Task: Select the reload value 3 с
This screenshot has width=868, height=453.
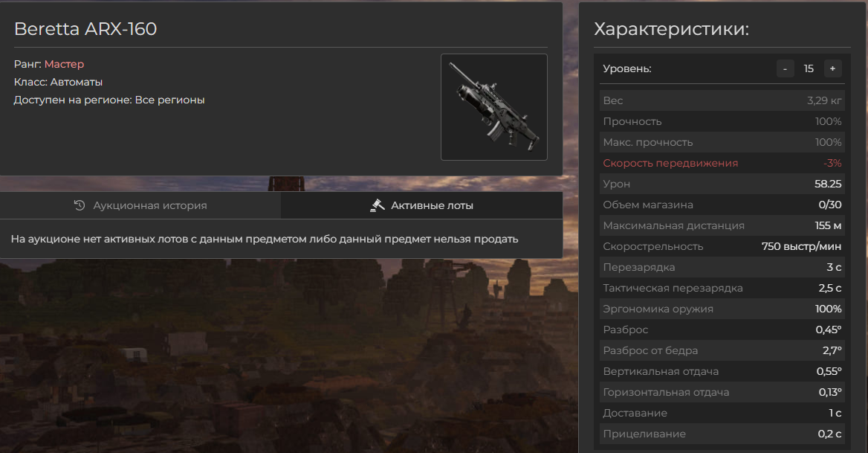Action: pos(835,268)
